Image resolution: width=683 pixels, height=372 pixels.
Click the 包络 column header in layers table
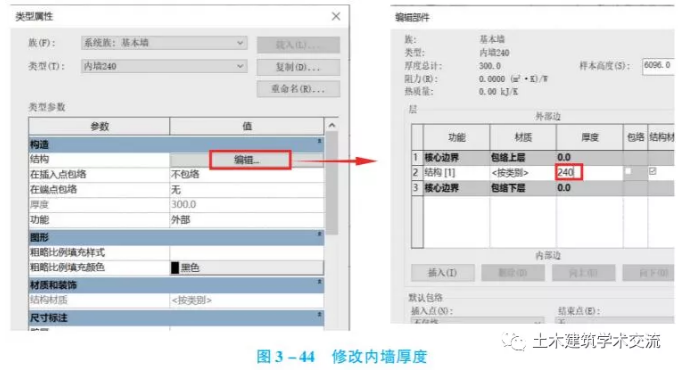click(636, 138)
